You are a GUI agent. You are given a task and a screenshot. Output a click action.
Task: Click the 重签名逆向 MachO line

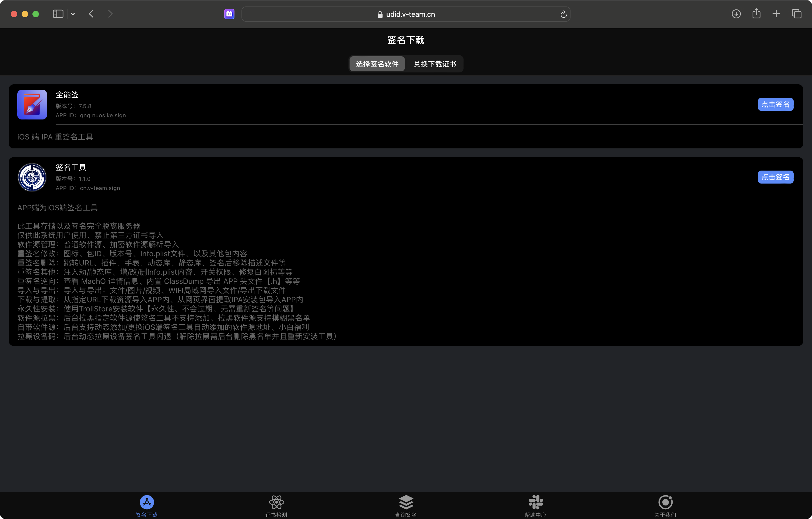(159, 281)
